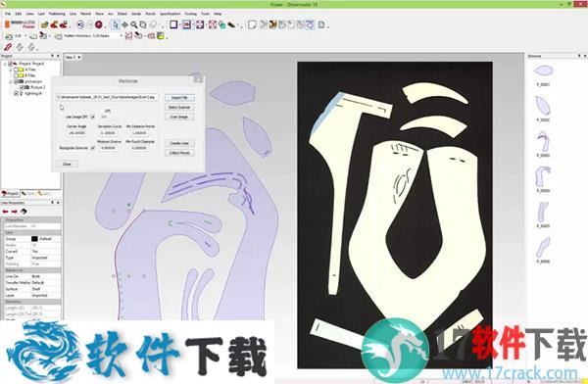The image size is (588, 384).
Task: Click the Create Lines button
Action: [x=179, y=143]
